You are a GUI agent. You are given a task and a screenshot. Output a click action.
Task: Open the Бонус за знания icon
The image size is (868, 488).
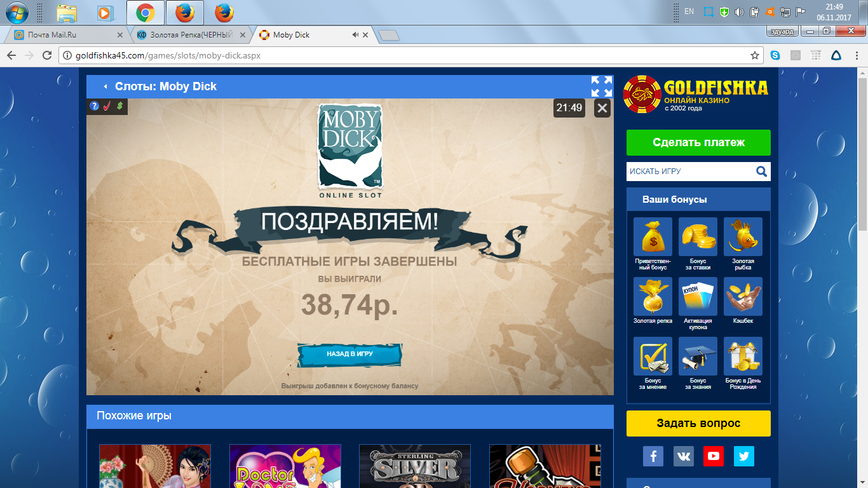698,356
